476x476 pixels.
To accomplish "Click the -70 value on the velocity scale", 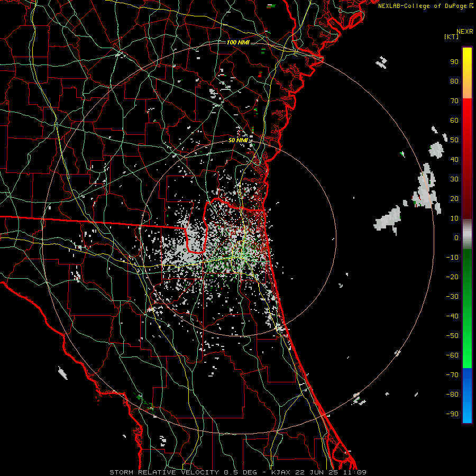I will pos(452,375).
